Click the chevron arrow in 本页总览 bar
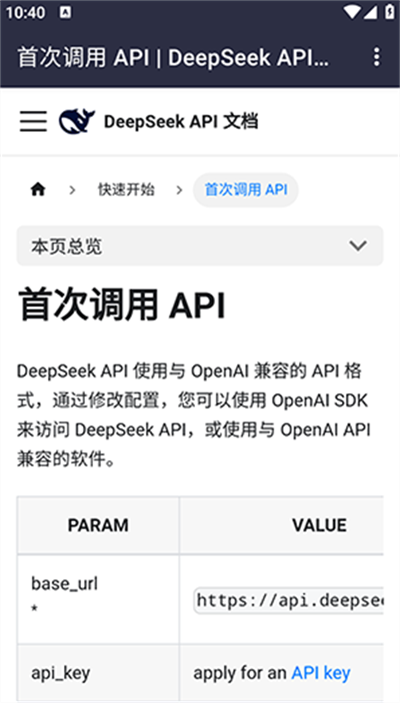This screenshot has height=703, width=400. pyautogui.click(x=358, y=246)
